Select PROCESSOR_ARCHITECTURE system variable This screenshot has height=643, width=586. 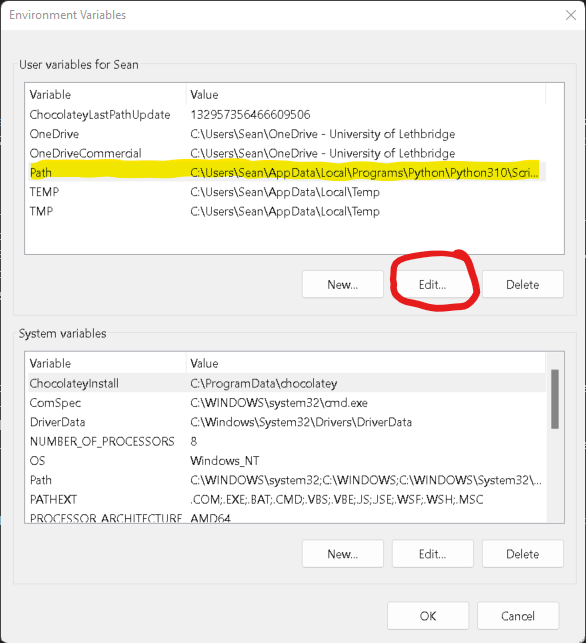click(x=287, y=517)
